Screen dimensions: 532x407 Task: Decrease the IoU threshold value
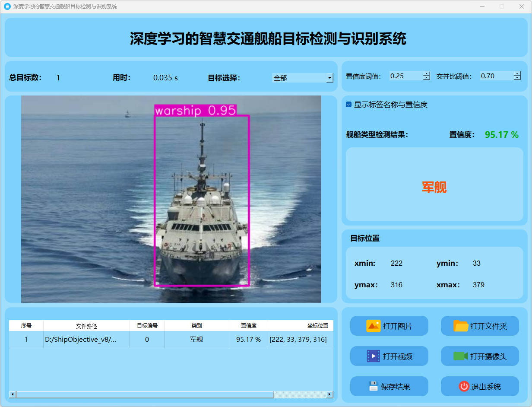pyautogui.click(x=517, y=78)
